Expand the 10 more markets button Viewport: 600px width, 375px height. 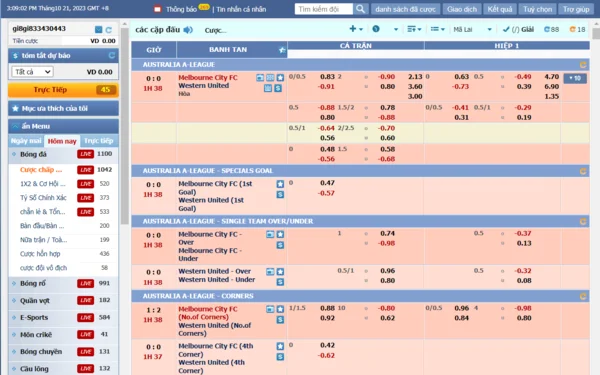pyautogui.click(x=575, y=78)
